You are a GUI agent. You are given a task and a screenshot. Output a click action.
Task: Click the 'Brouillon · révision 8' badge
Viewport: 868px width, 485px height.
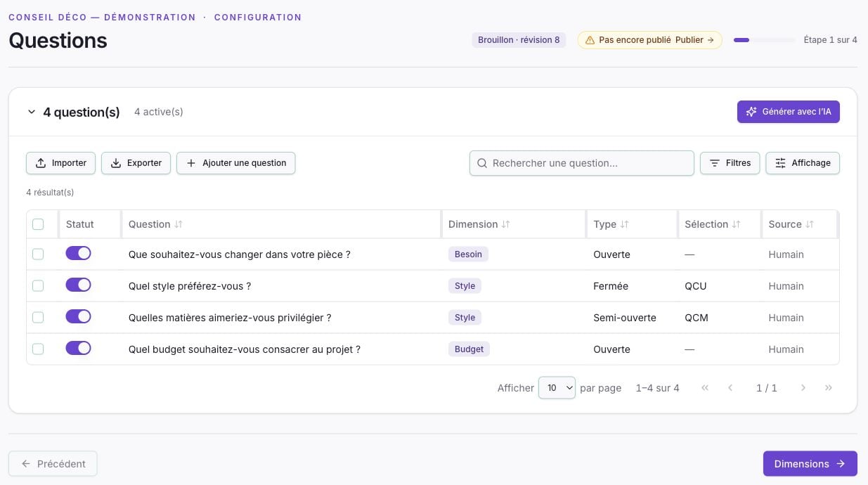519,40
